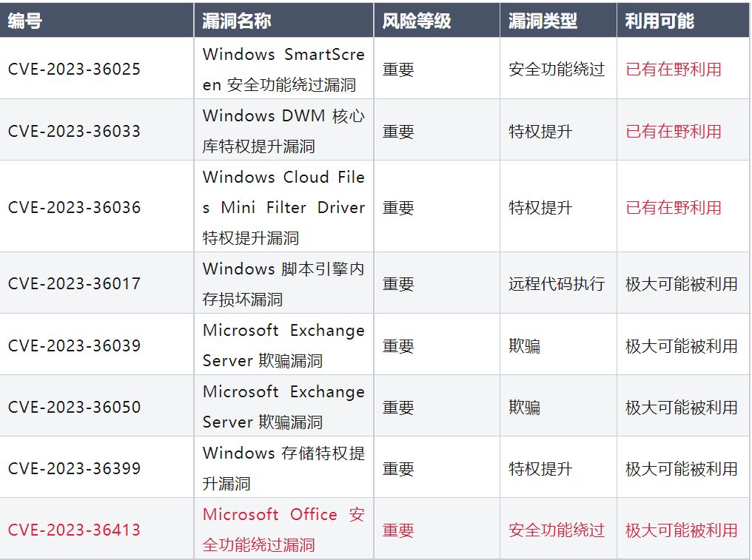This screenshot has height=560, width=752.
Task: Click 远程代码执行 type cell
Action: click(557, 283)
